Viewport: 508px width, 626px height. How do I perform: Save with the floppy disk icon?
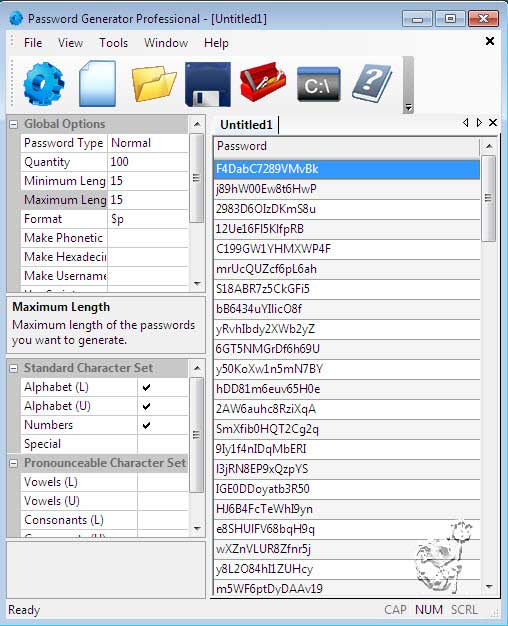[208, 84]
